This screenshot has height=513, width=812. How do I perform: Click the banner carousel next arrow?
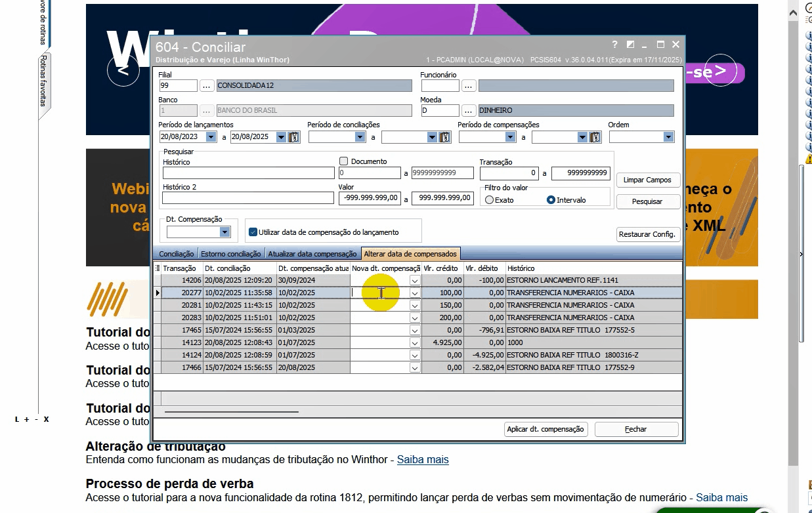pyautogui.click(x=721, y=70)
